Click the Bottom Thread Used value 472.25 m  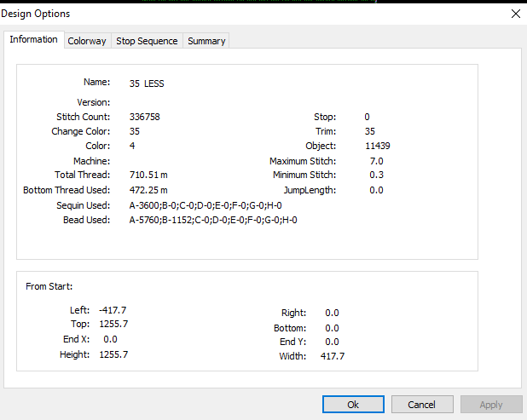pos(148,190)
